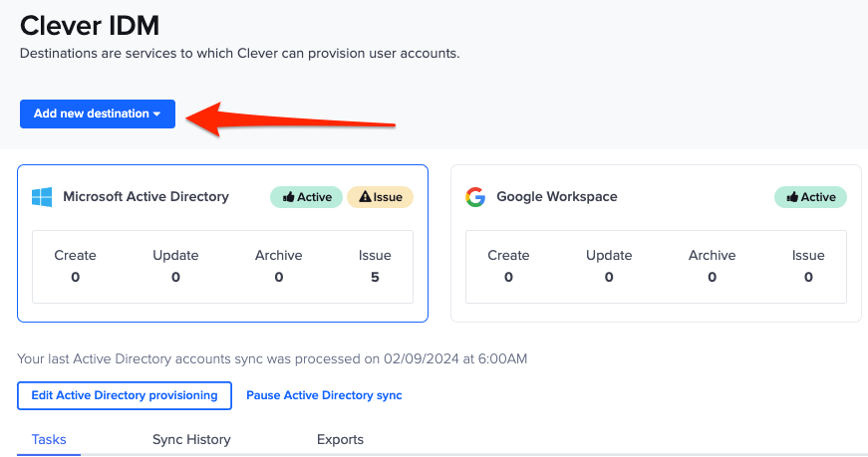Click Active Directory Archive count
868x457 pixels.
click(279, 277)
